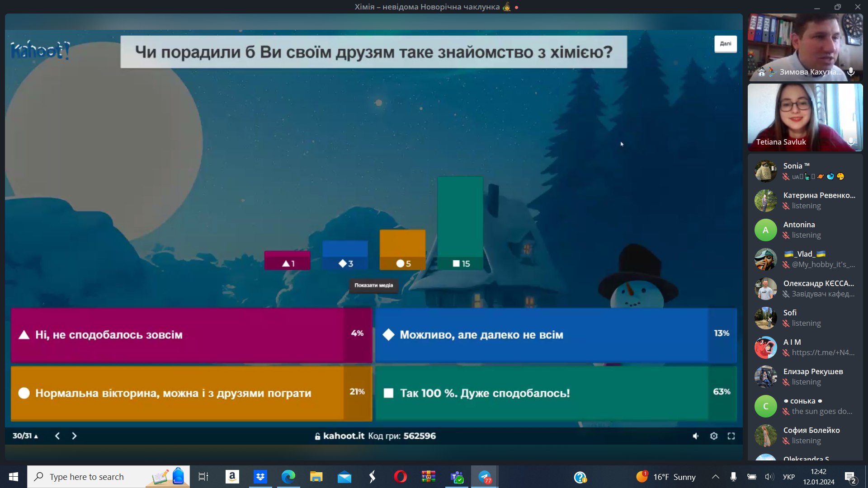Click the green result bar with 15

click(460, 221)
